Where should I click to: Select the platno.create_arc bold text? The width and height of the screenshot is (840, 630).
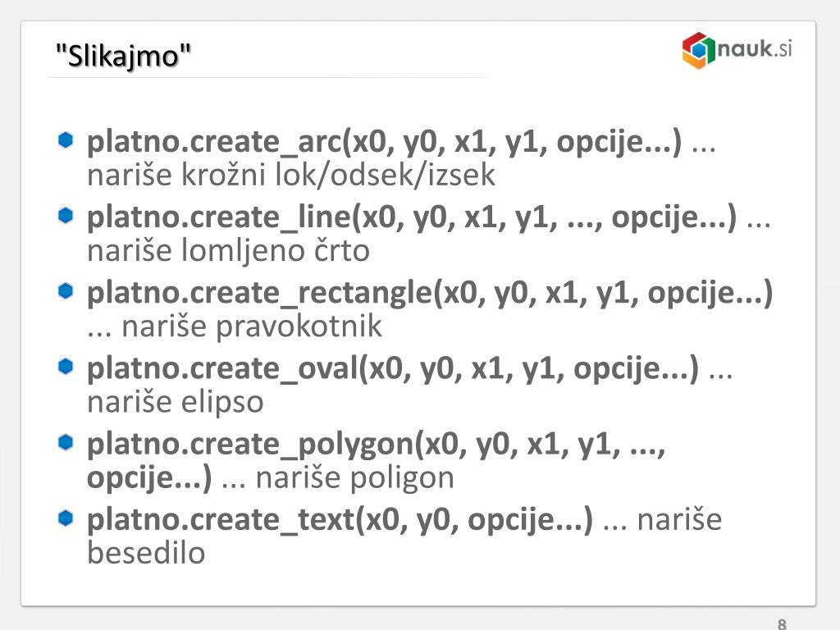[385, 143]
